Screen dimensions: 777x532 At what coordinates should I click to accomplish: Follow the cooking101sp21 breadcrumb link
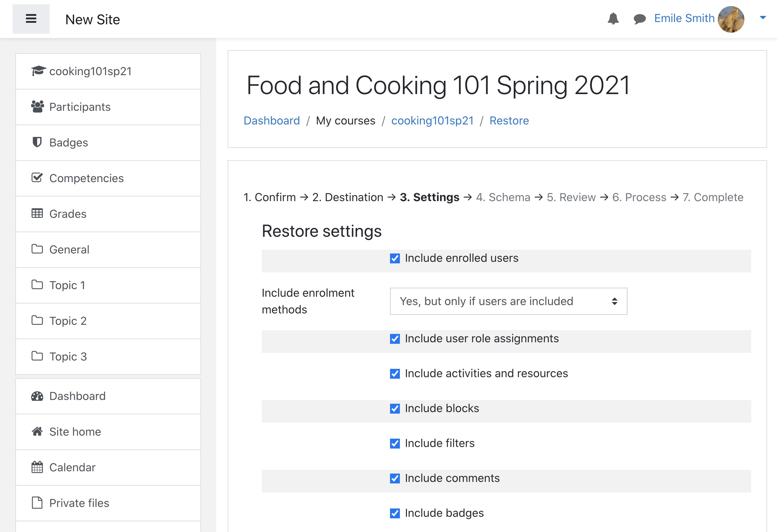(x=432, y=121)
